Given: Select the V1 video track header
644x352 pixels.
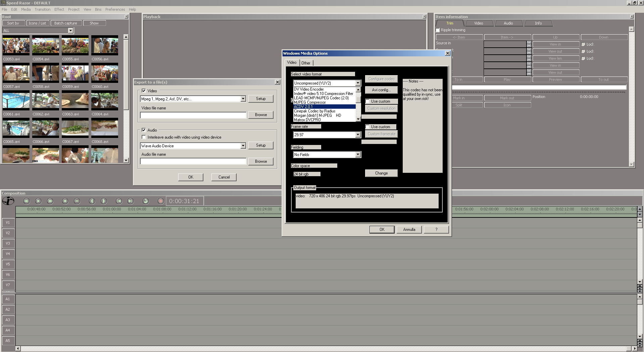Looking at the screenshot, I should pos(8,222).
